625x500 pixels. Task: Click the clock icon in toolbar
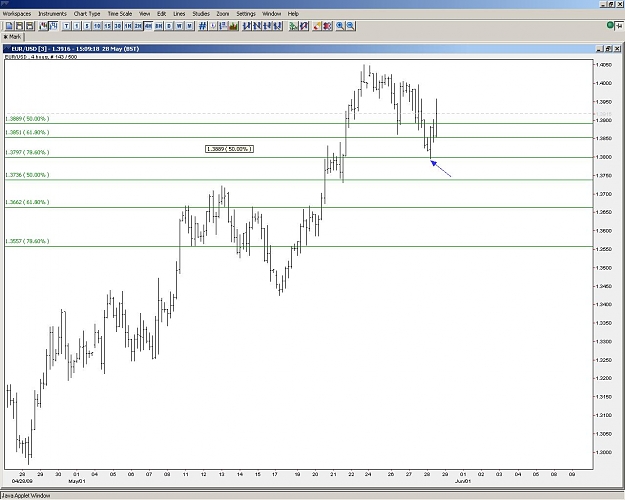pyautogui.click(x=213, y=26)
